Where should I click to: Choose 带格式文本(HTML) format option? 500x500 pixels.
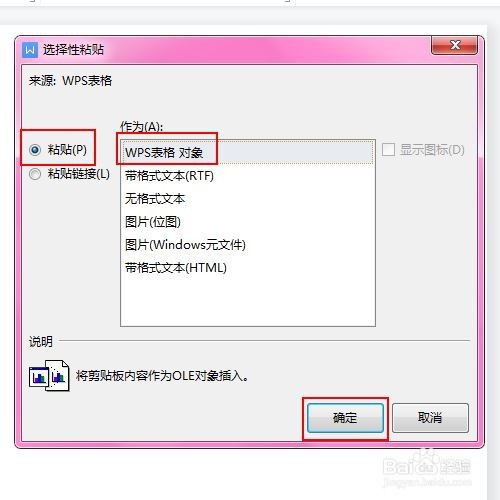point(247,268)
